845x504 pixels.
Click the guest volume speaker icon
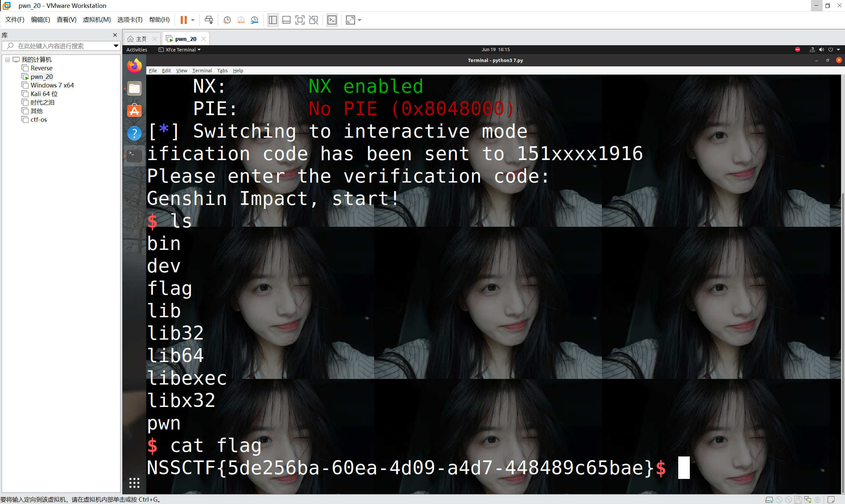821,50
